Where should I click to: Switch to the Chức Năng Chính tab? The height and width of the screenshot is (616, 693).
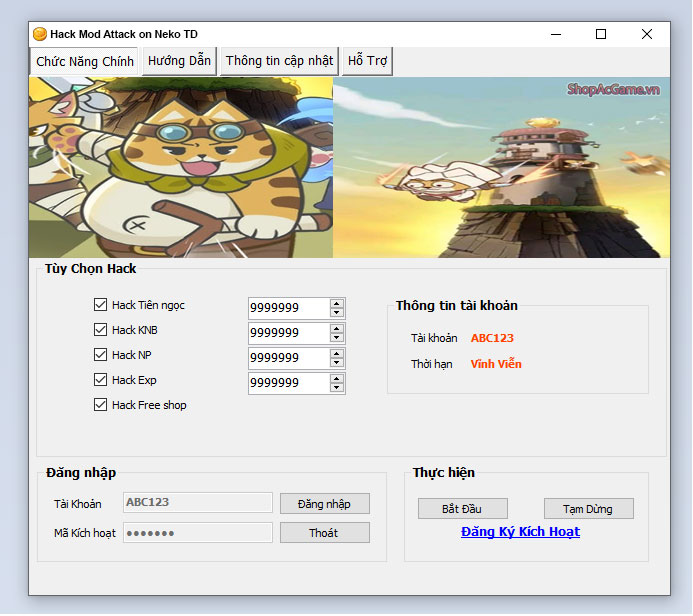click(x=84, y=61)
